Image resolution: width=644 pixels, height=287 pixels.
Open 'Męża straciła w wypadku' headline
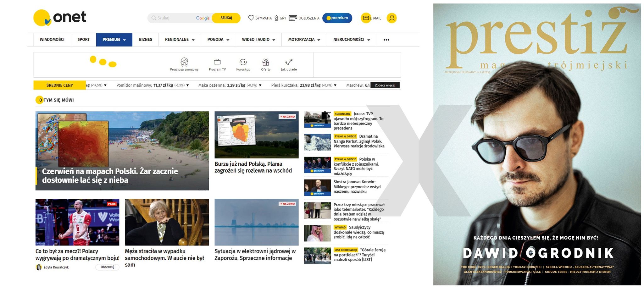click(164, 258)
